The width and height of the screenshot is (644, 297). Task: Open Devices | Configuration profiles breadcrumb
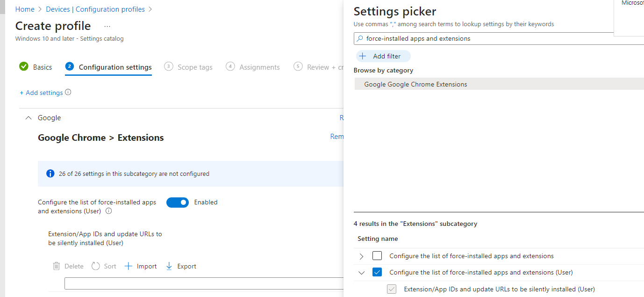tap(95, 9)
